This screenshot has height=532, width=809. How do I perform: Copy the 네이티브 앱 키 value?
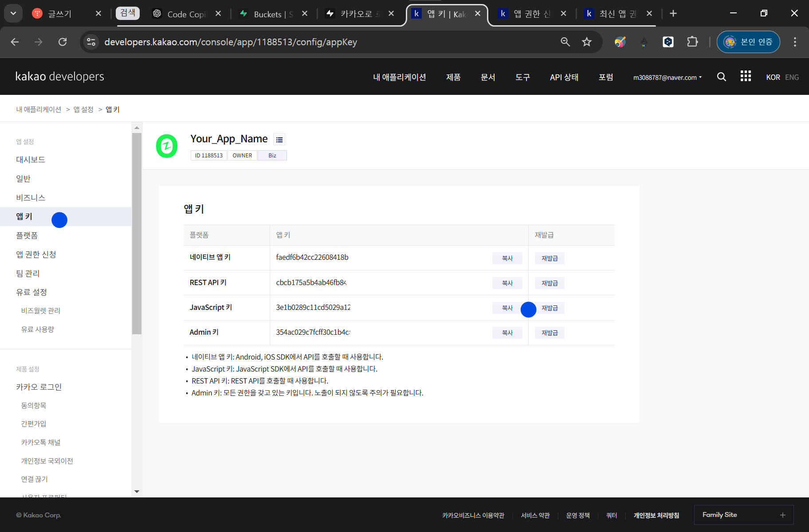click(507, 258)
